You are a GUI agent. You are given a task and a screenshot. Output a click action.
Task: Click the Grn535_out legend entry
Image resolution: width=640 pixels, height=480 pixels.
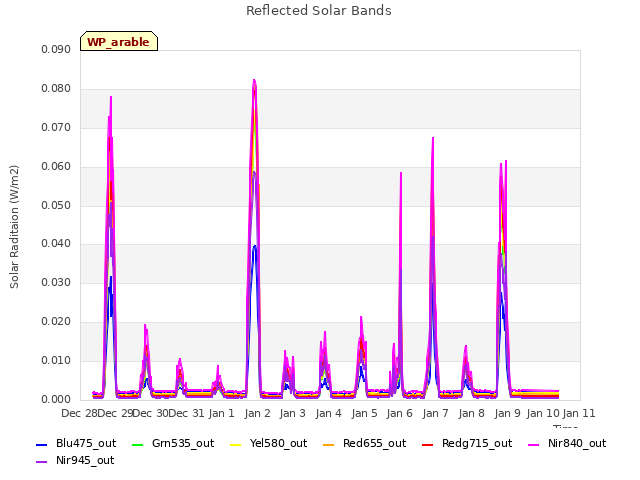coord(173,444)
